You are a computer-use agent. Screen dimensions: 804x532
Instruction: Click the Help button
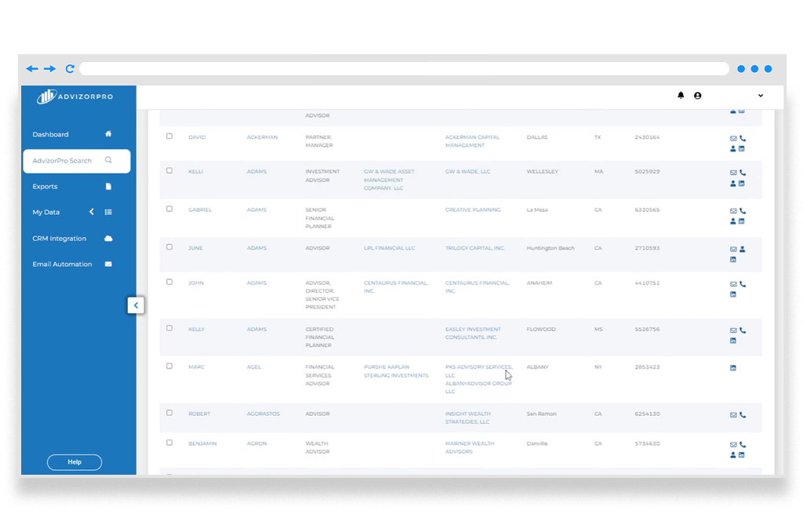tap(75, 462)
